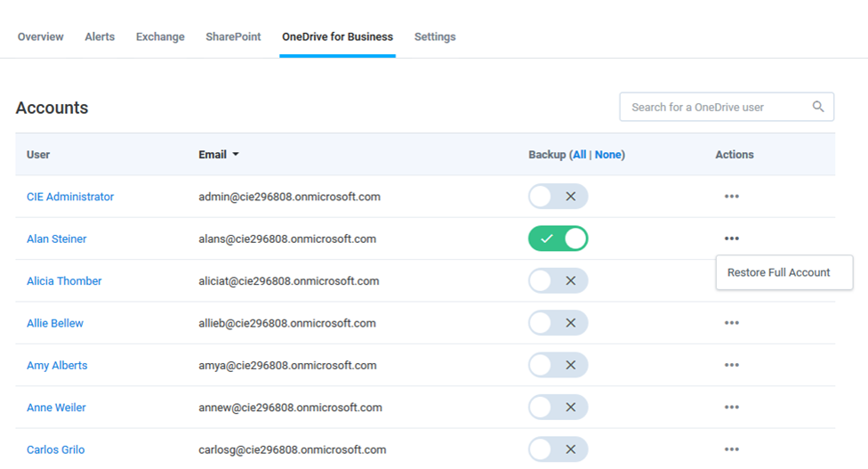
Task: Open Amy Alberts user link
Action: click(x=57, y=366)
